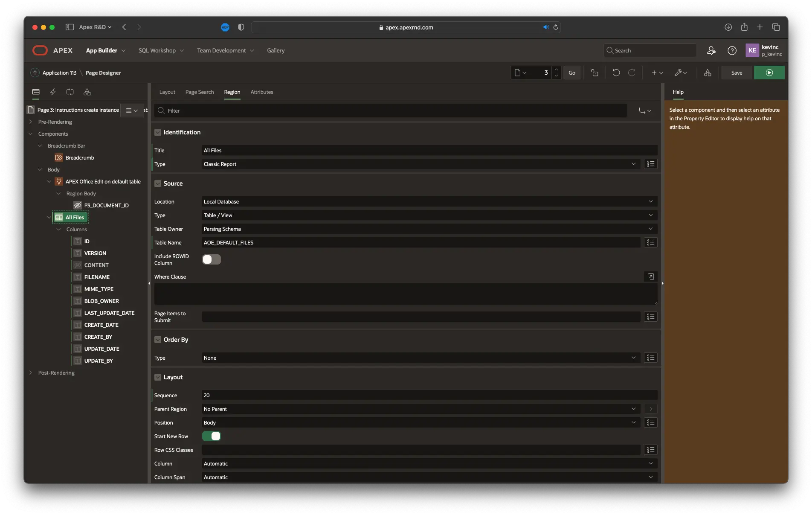Switch to the Attributes tab
Image resolution: width=812 pixels, height=515 pixels.
point(262,92)
